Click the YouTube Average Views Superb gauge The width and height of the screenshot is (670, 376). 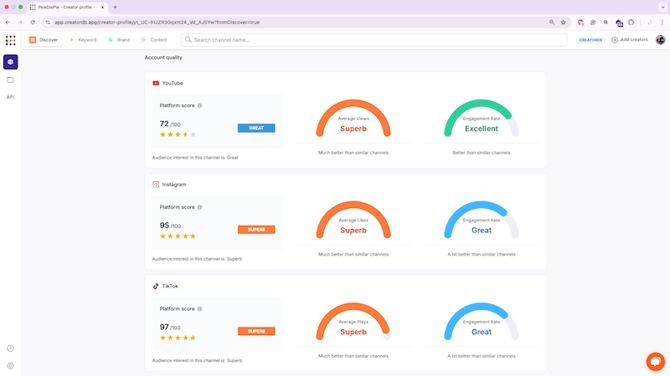pos(353,118)
